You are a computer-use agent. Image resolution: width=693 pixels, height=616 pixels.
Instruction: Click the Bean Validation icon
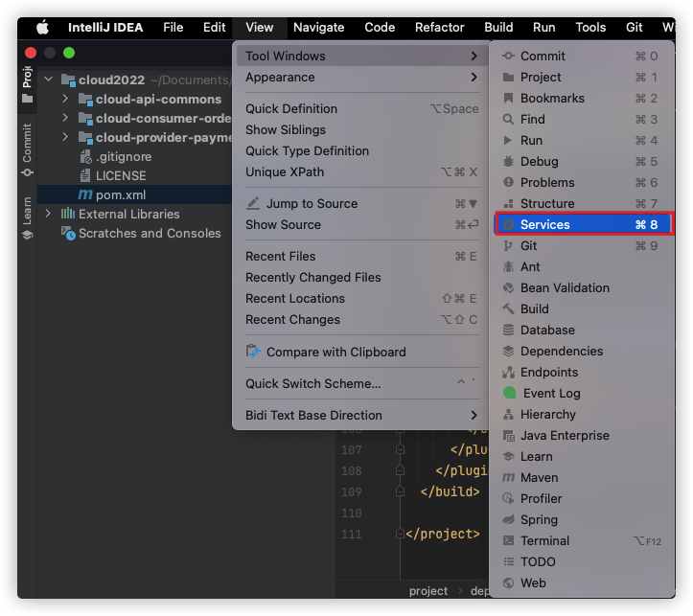coord(508,288)
